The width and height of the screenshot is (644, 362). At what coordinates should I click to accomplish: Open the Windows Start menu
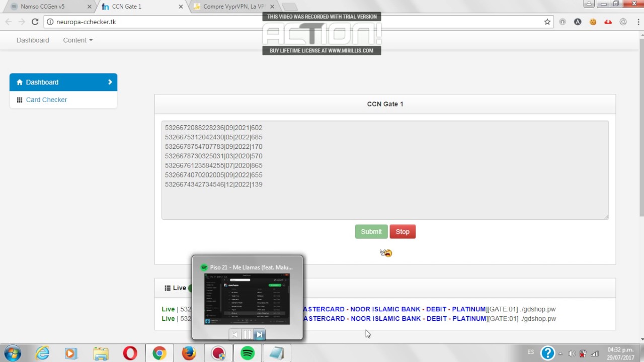pyautogui.click(x=13, y=353)
